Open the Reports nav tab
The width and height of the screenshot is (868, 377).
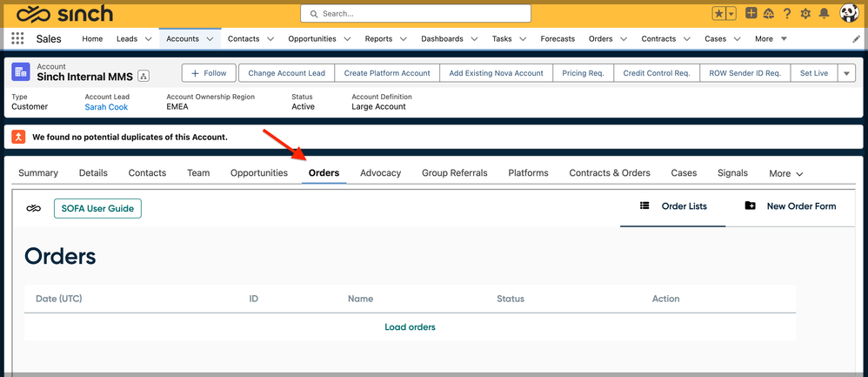(378, 39)
